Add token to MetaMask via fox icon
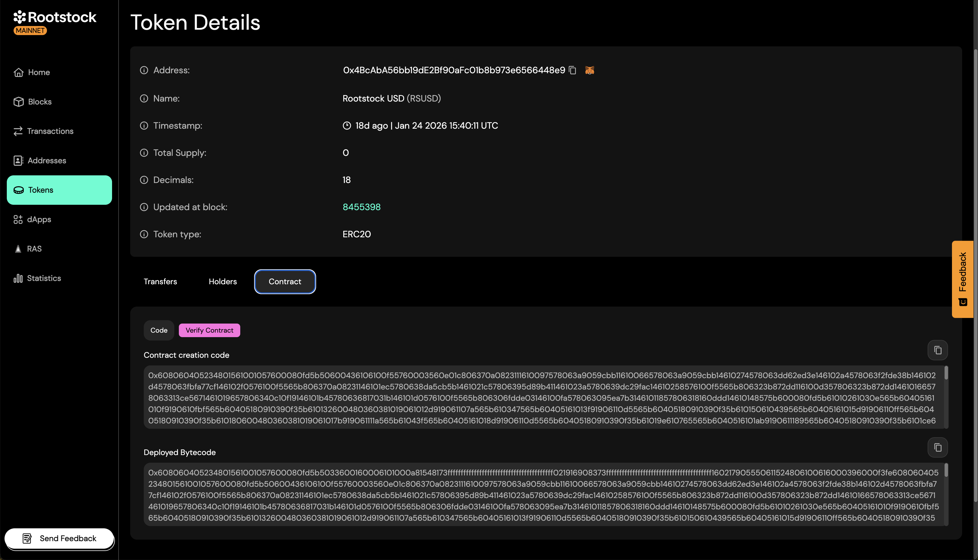Image resolution: width=978 pixels, height=560 pixels. pyautogui.click(x=590, y=70)
